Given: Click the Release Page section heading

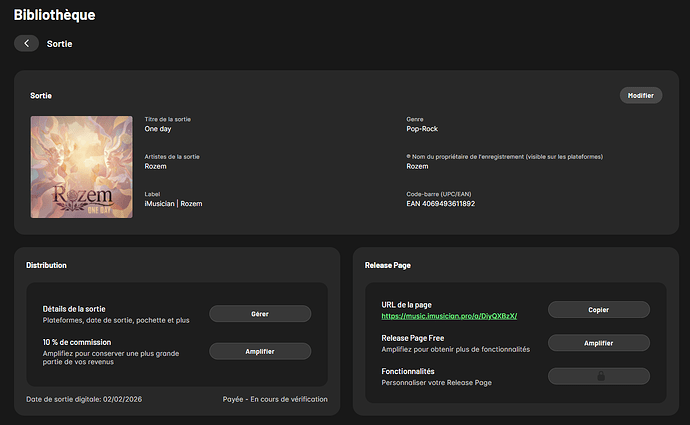Looking at the screenshot, I should coord(390,265).
